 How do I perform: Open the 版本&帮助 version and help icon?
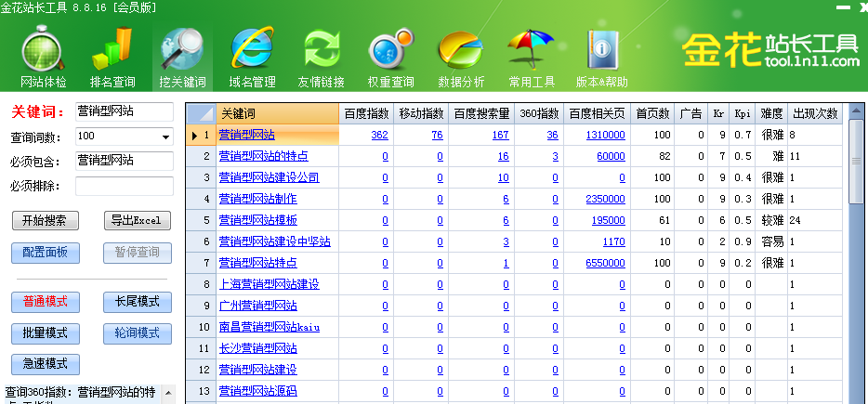[x=601, y=58]
